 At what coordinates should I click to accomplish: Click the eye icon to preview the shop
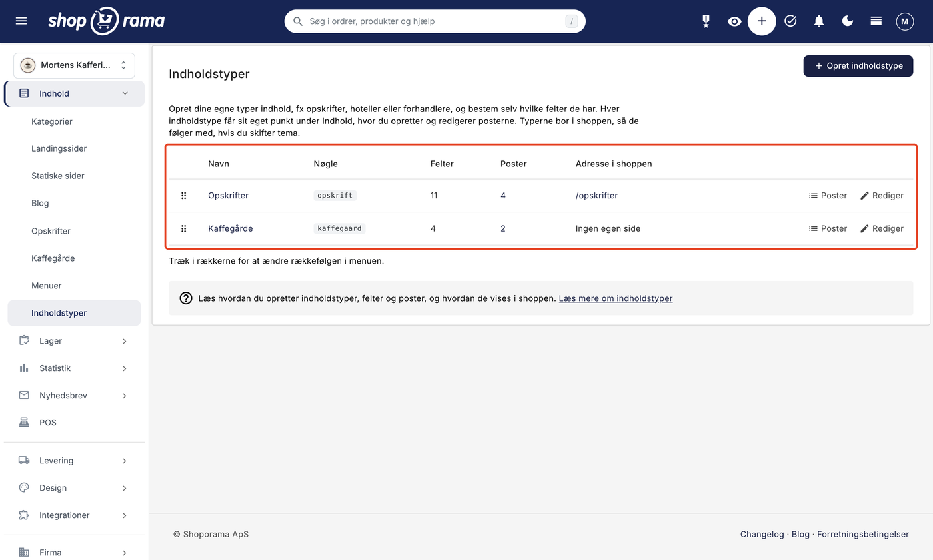734,21
